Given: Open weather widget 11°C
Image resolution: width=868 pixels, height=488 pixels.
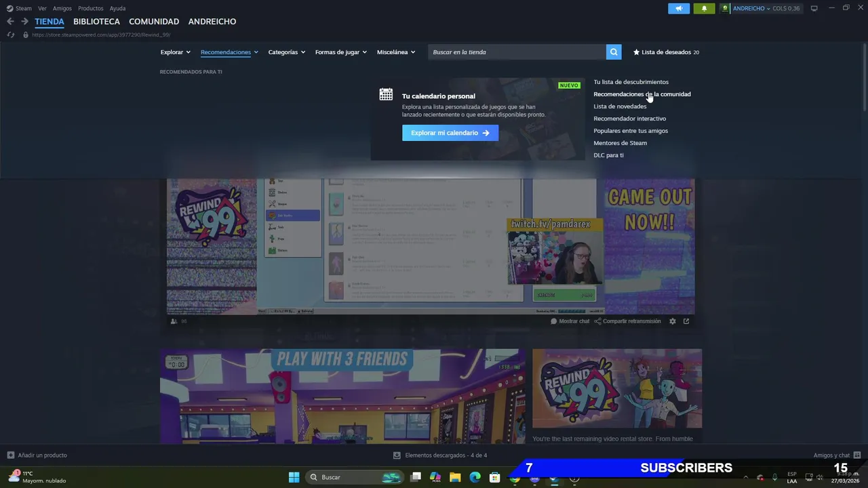Looking at the screenshot, I should 37,477.
